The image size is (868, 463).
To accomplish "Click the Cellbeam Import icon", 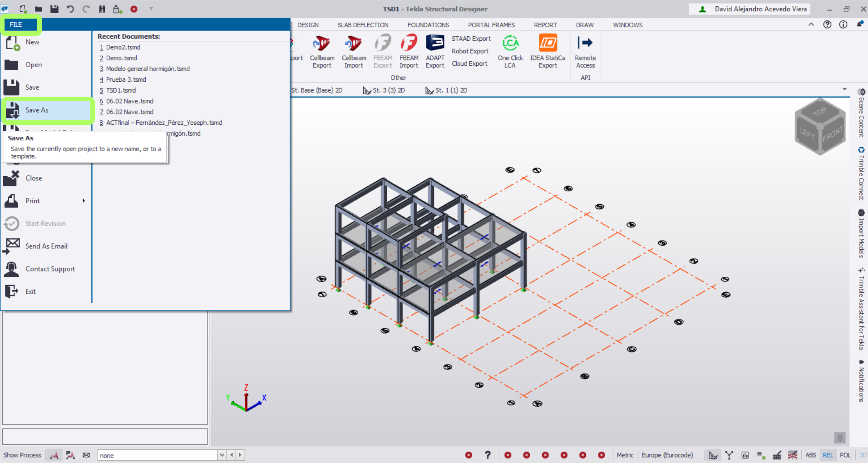I will click(x=354, y=52).
